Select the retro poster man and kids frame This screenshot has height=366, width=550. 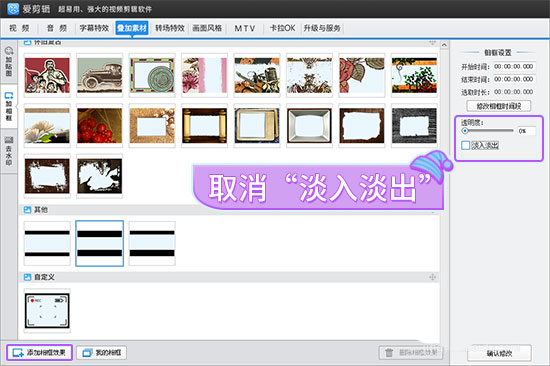47,75
